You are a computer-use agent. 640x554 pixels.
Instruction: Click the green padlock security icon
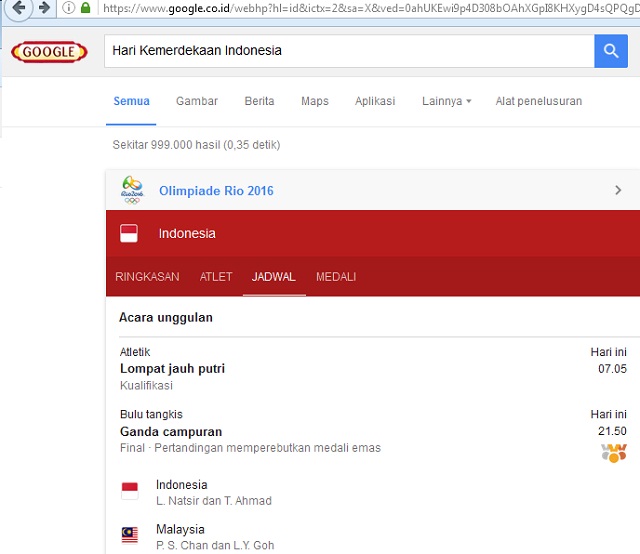click(x=85, y=8)
